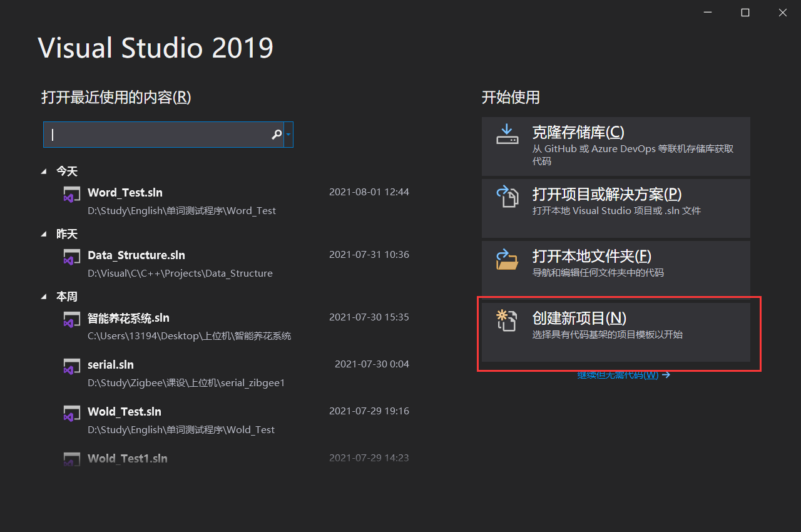The width and height of the screenshot is (801, 532).
Task: Minimize the Visual Studio start window
Action: tap(707, 13)
